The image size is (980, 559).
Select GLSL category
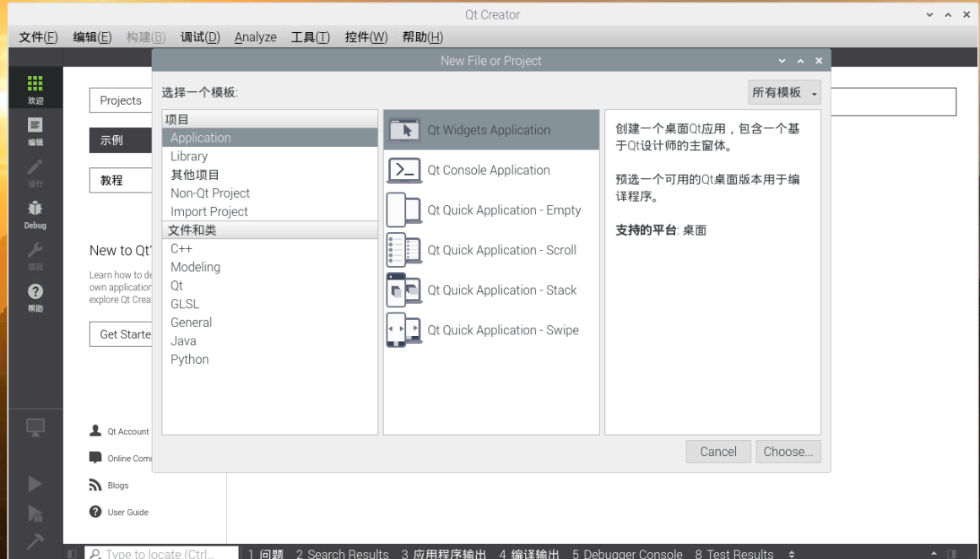tap(270, 304)
